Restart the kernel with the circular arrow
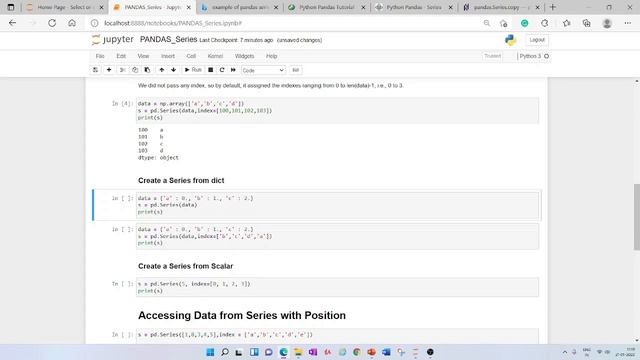The image size is (640, 360). tap(222, 70)
